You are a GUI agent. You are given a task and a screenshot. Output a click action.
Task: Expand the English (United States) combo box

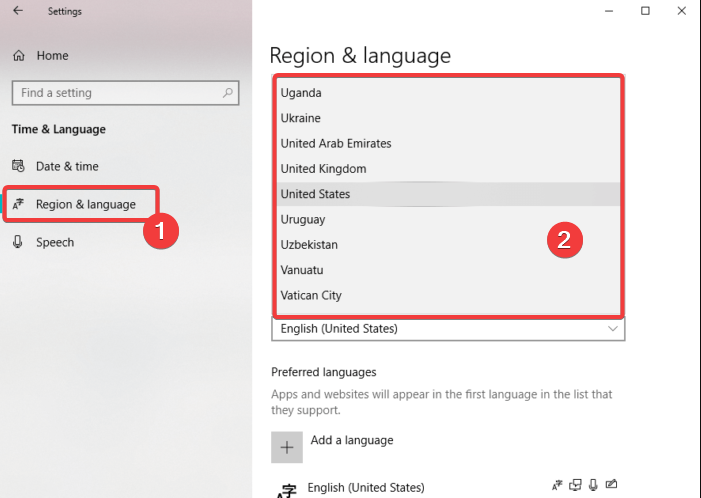tap(448, 329)
